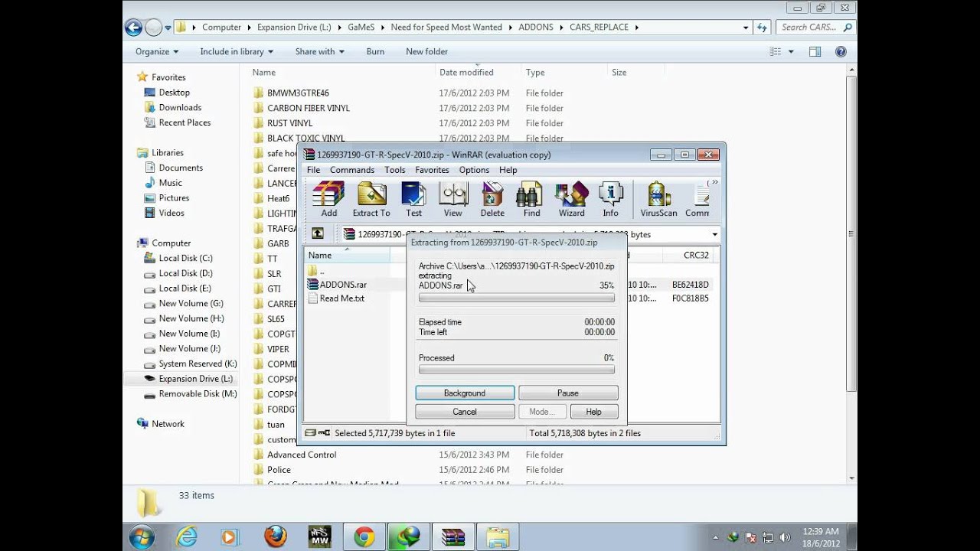Click the Explorer Help question mark icon
The width and height of the screenshot is (980, 551).
click(x=841, y=51)
